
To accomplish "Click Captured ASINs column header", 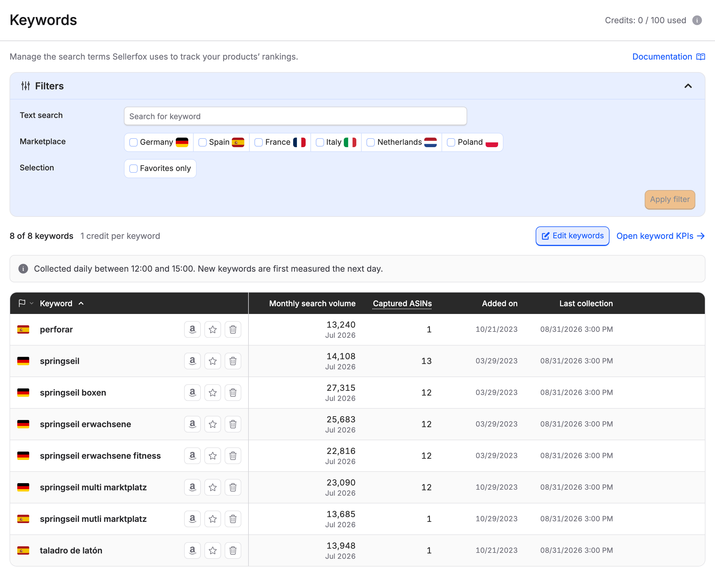I will tap(402, 304).
